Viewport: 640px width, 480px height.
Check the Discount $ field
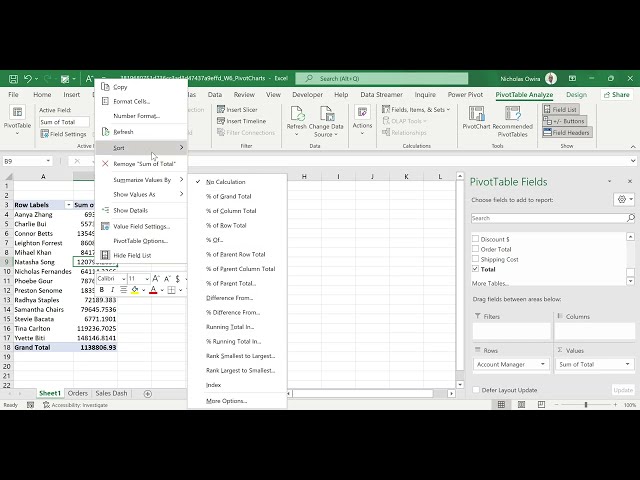[x=476, y=239]
